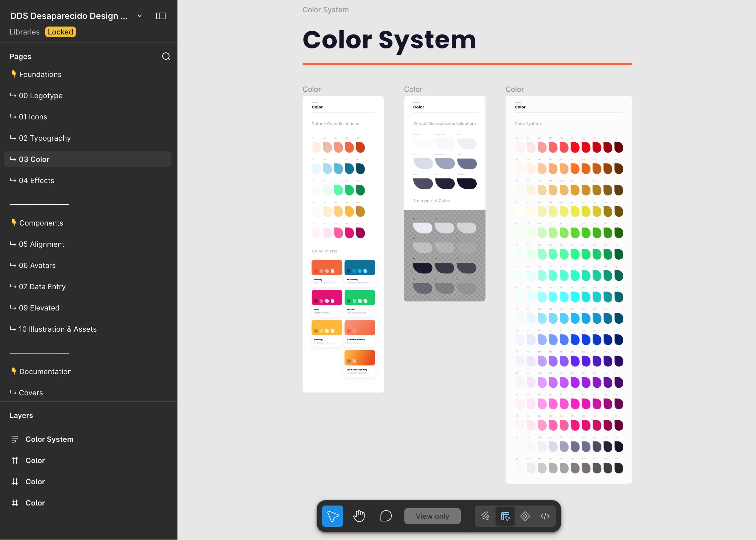Click the Primary orange palette card

[327, 273]
